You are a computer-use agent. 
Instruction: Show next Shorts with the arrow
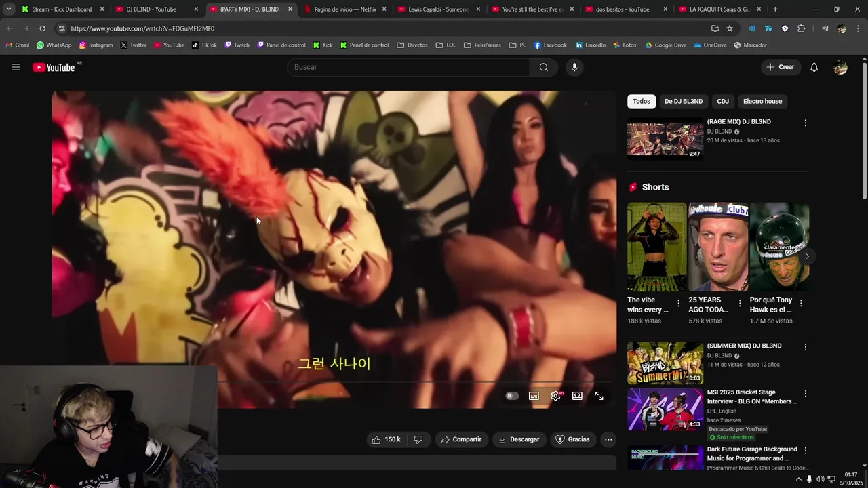coord(807,256)
